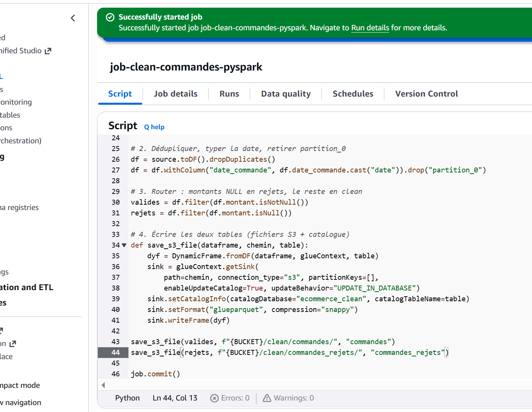Screen dimensions: 532x412
Task: Click the Warnings: 0 status indicator
Action: pyautogui.click(x=288, y=398)
